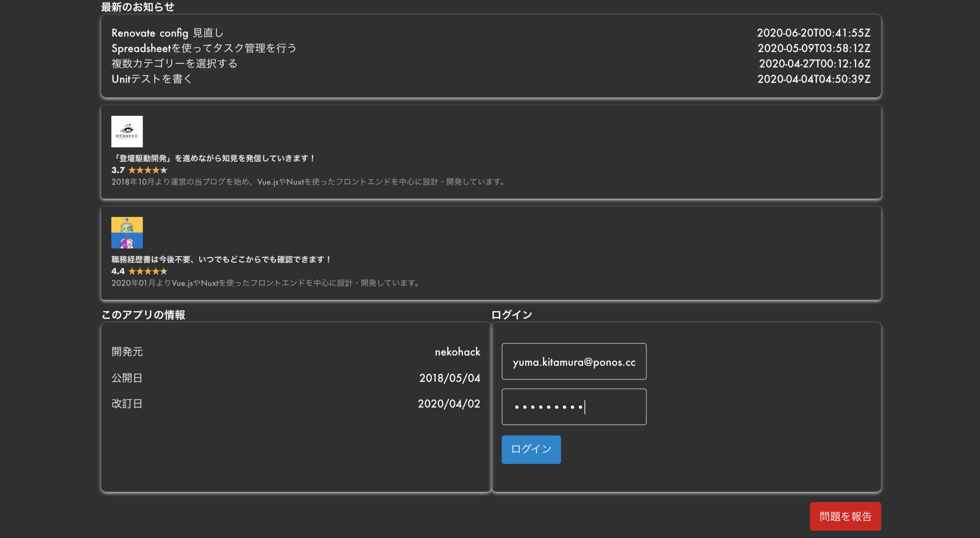
Task: Click the 2018年10月より運営 description text
Action: tap(308, 182)
